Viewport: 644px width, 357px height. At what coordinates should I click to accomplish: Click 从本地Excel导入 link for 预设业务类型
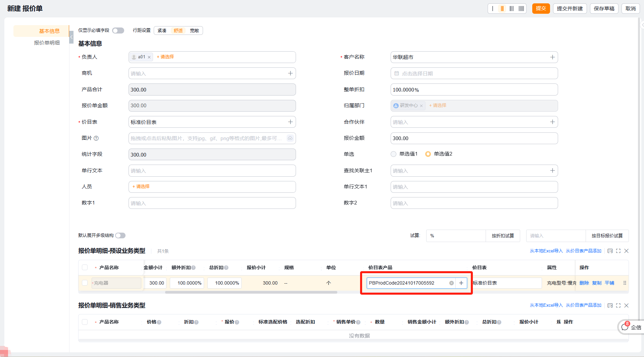[x=546, y=251]
